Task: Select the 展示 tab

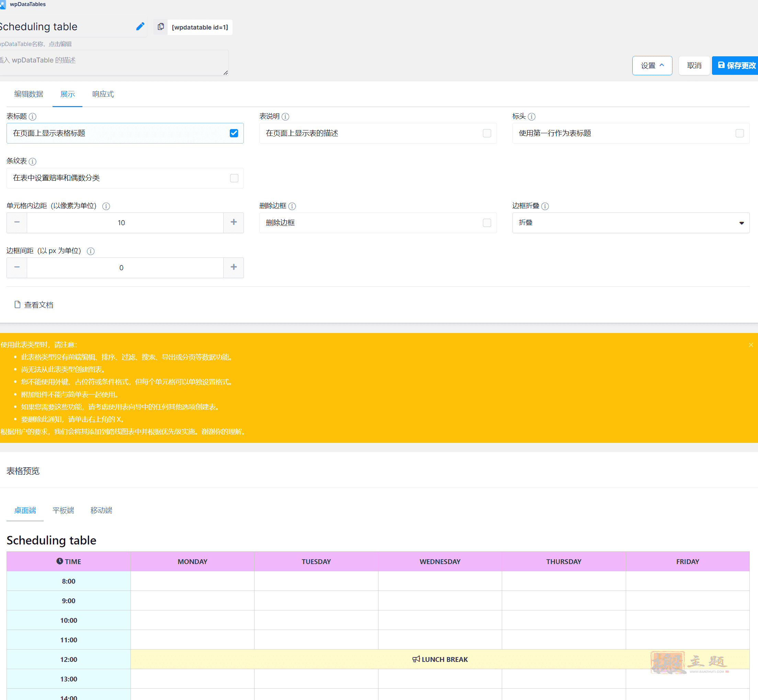Action: (x=67, y=94)
